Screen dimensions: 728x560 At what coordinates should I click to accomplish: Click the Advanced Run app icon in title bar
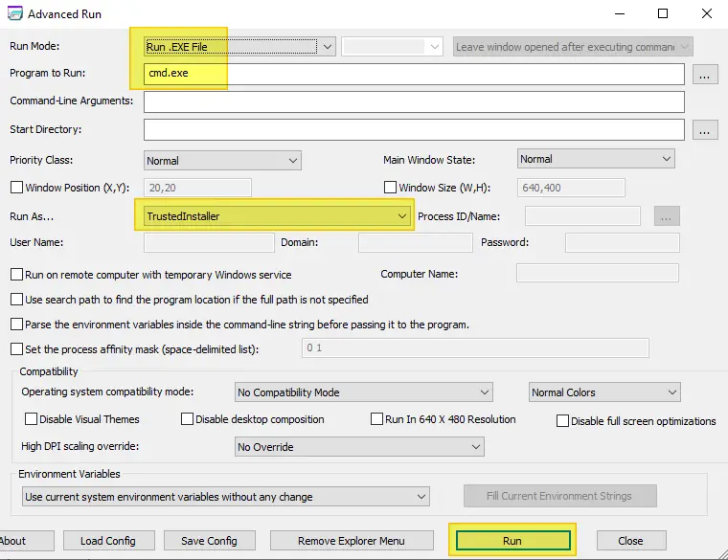pyautogui.click(x=15, y=13)
